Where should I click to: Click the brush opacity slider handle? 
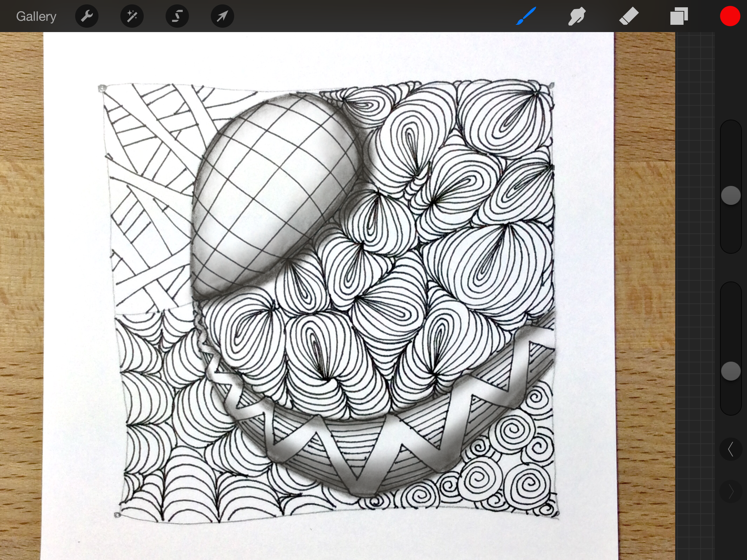(x=731, y=371)
